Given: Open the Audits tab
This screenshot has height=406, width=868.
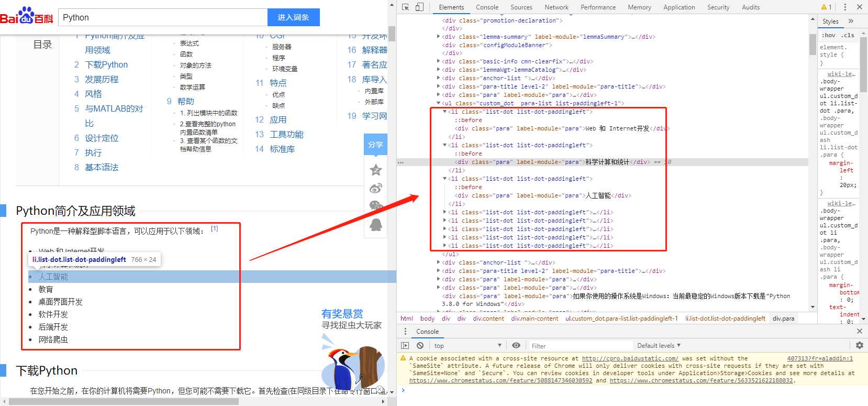Looking at the screenshot, I should point(751,7).
